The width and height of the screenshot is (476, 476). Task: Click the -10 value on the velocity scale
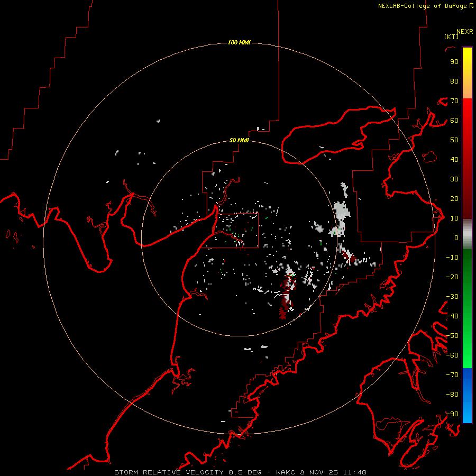click(x=452, y=258)
